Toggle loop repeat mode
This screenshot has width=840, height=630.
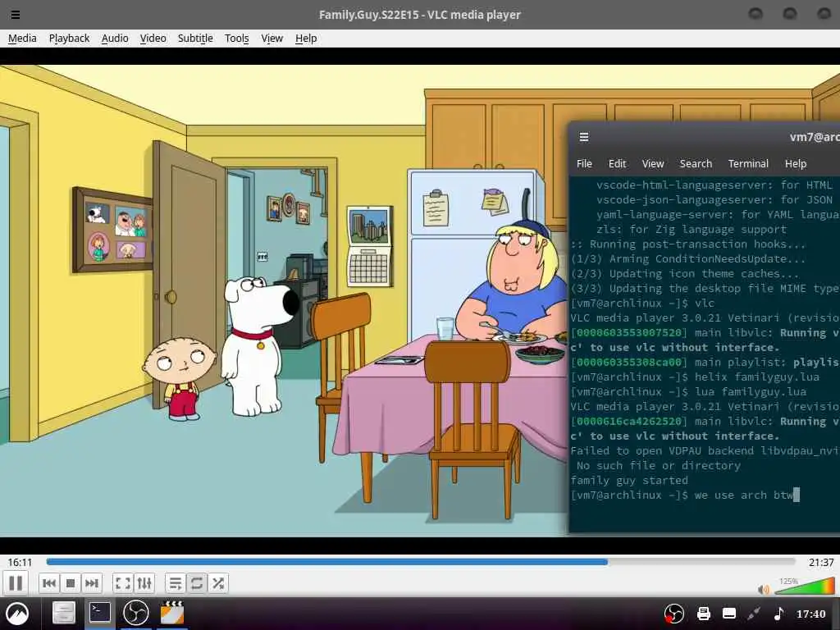coord(197,583)
